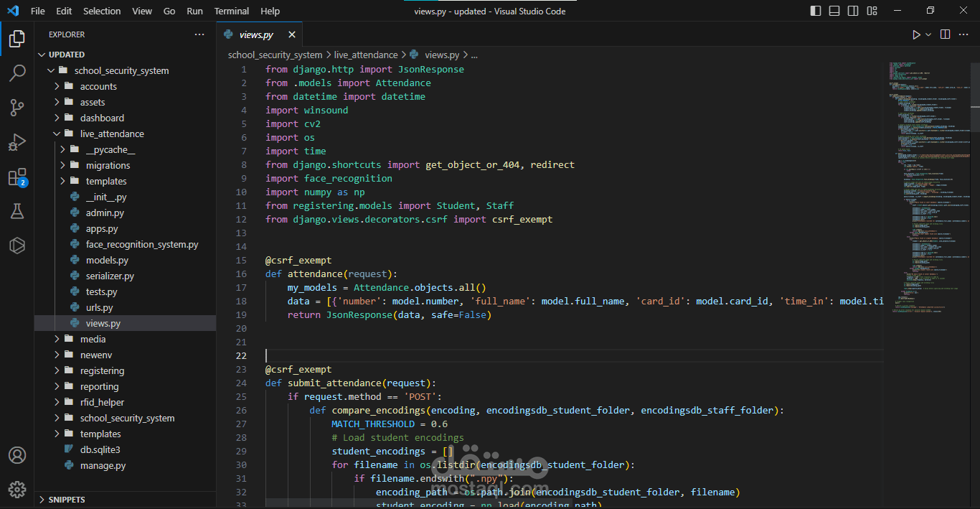The image size is (980, 509).
Task: Open the Manage gear settings icon
Action: (17, 490)
